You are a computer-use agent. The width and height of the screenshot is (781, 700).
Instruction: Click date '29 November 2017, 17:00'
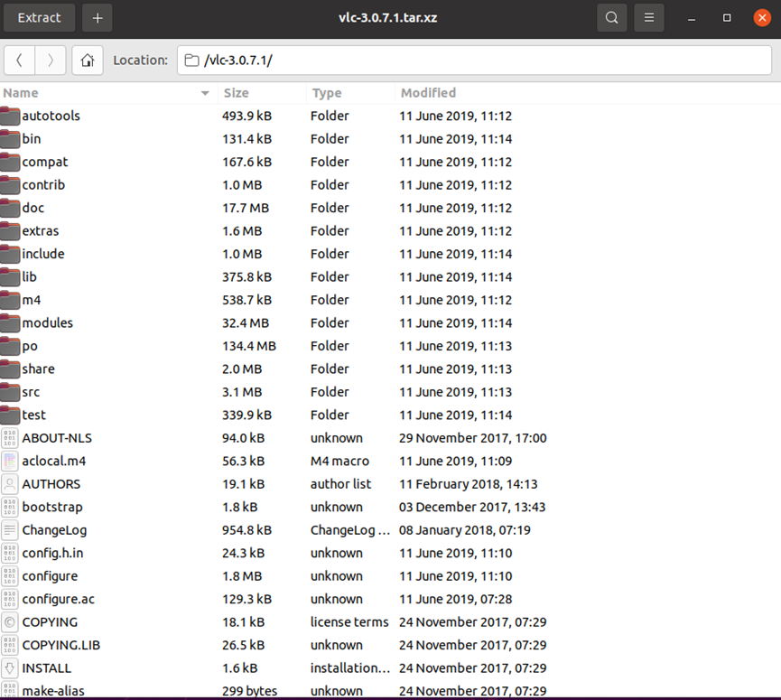point(473,438)
